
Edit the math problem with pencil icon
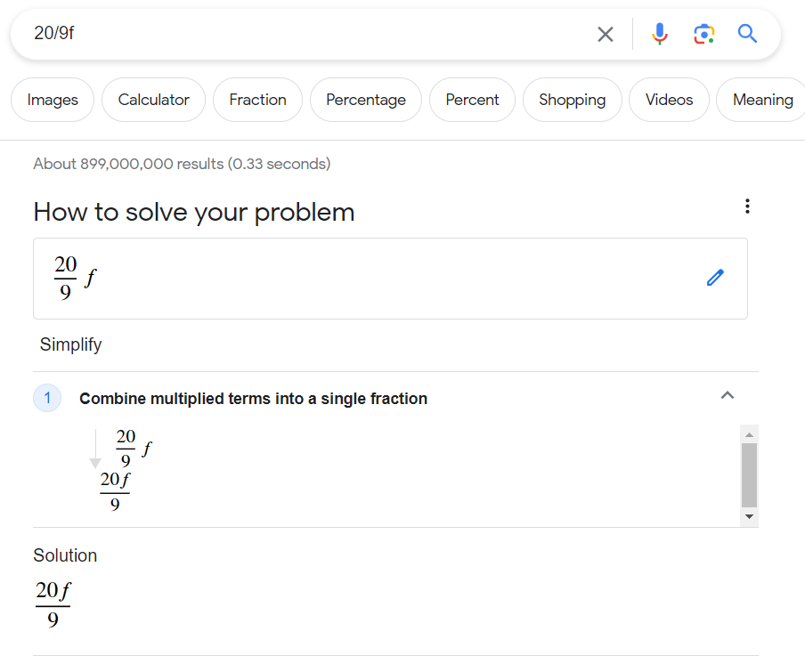(715, 278)
